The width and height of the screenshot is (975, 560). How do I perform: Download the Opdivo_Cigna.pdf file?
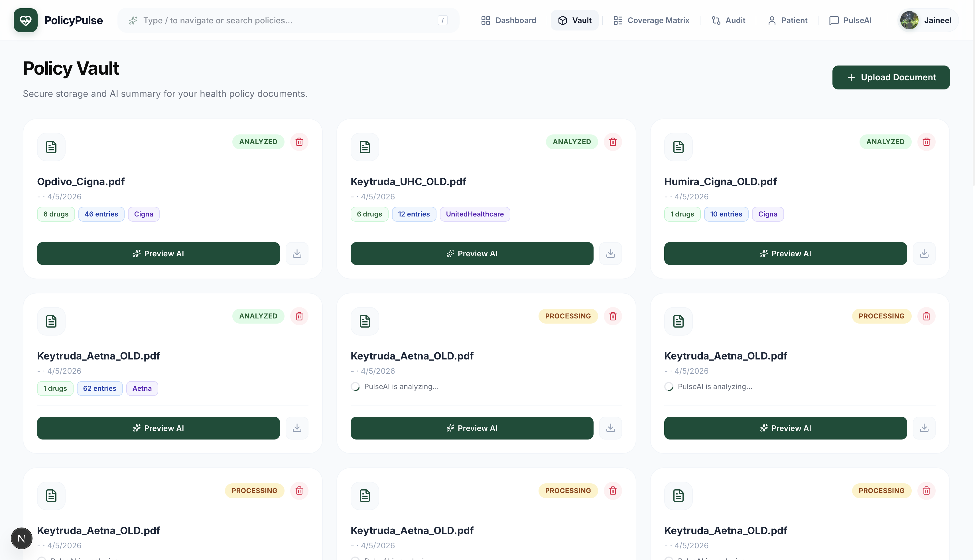(297, 254)
